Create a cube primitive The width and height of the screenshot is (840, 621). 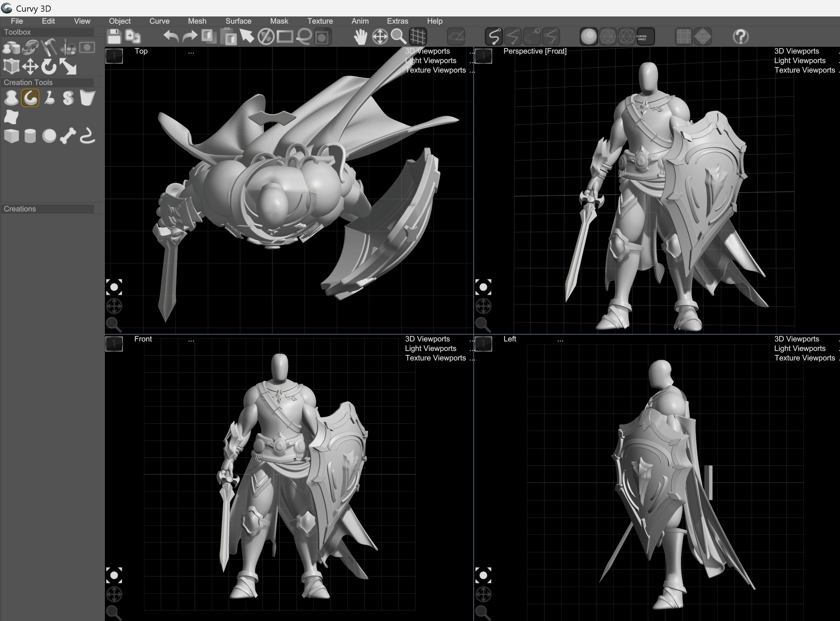pos(11,136)
